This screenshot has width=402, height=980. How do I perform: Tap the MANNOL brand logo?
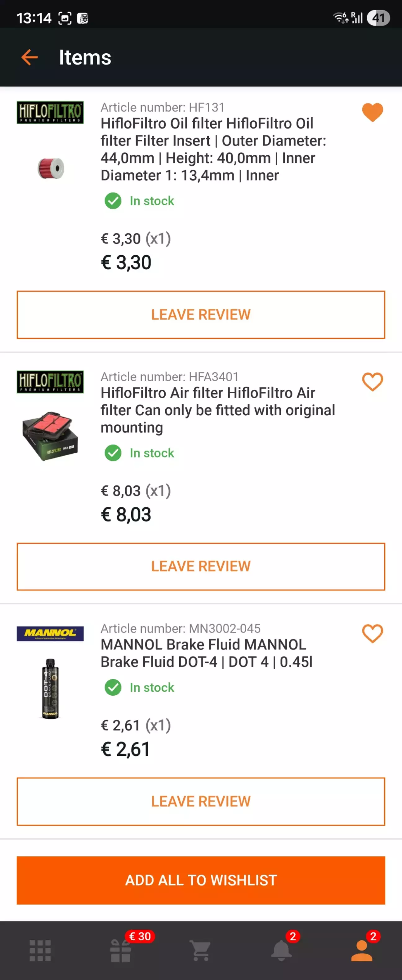[50, 633]
